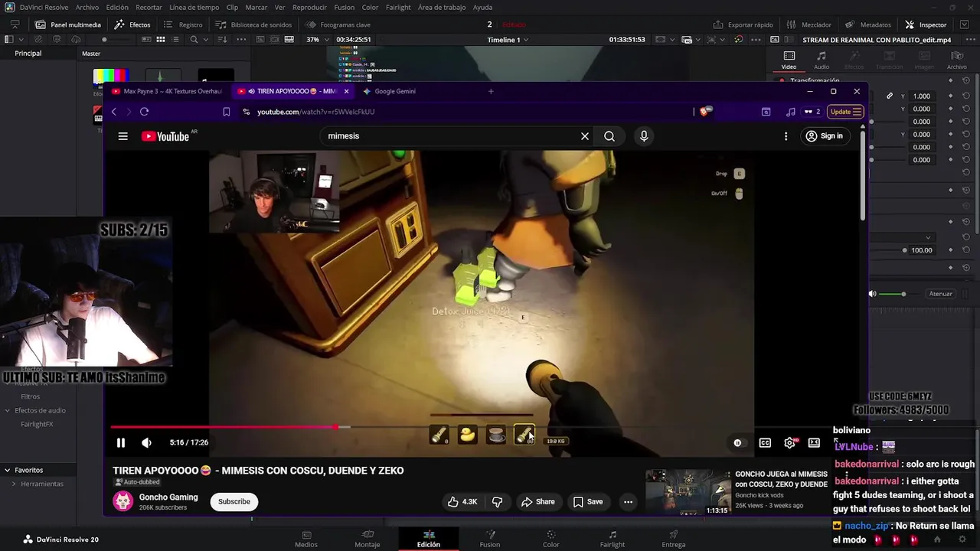Open the Biblioteca de sonidos panel

tap(253, 24)
